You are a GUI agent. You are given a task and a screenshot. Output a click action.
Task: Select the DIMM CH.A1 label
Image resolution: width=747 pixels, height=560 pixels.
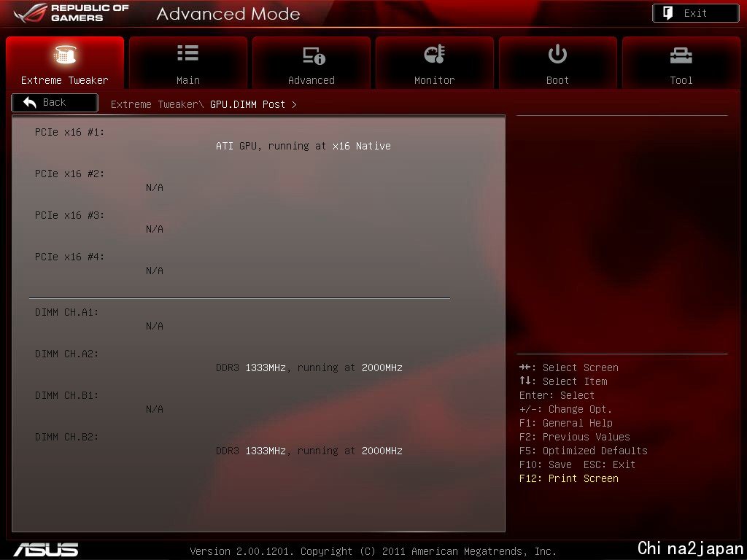[x=66, y=312]
